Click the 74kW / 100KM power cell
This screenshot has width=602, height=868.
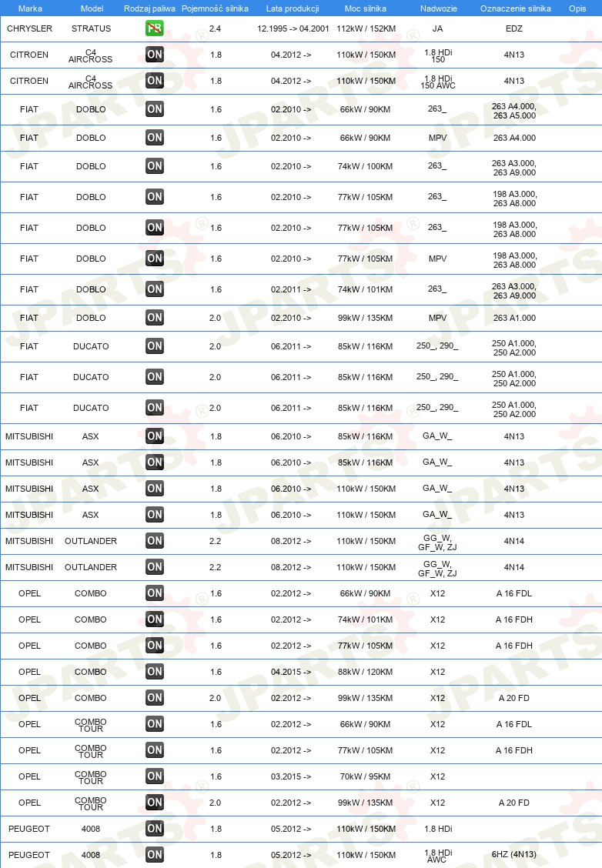tap(366, 166)
